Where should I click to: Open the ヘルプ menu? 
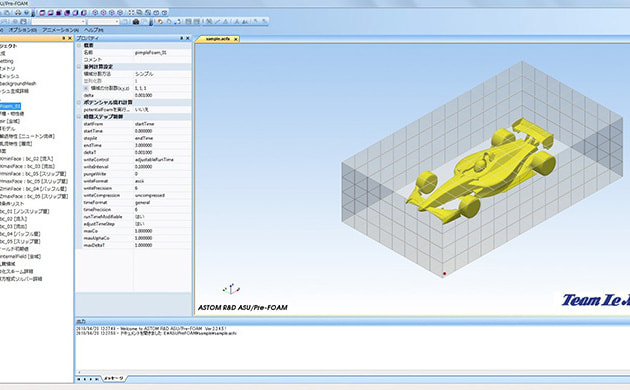click(94, 30)
